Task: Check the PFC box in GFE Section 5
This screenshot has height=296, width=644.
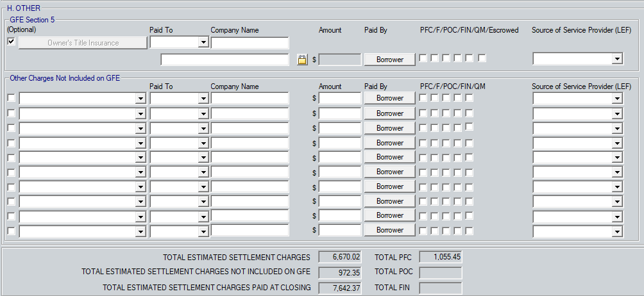Action: (423, 58)
